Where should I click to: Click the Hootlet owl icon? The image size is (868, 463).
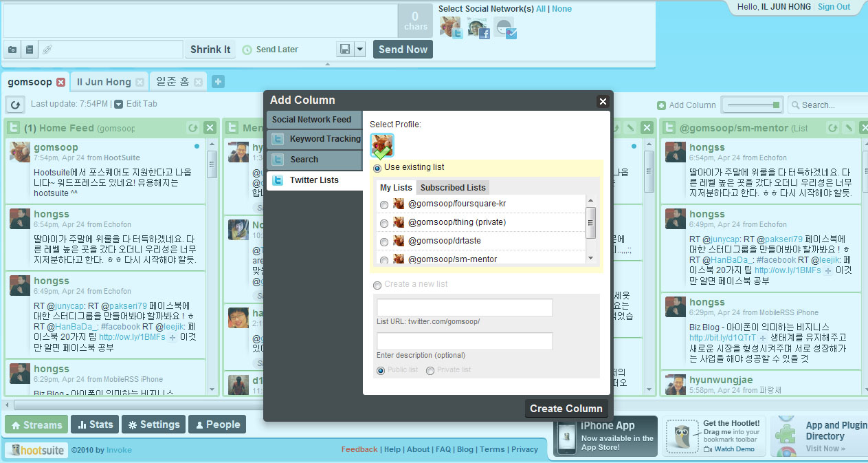point(682,437)
